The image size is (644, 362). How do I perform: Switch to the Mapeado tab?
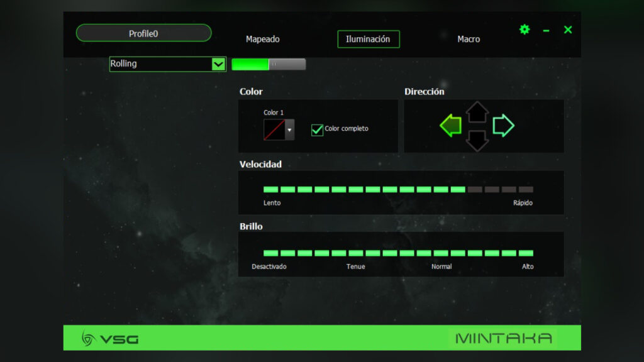click(262, 39)
